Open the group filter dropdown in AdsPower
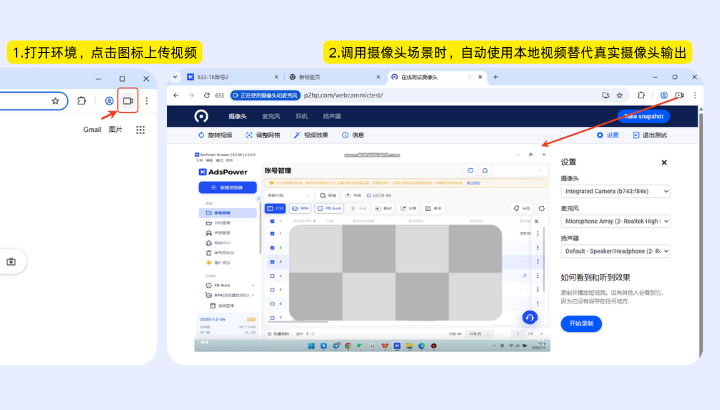This screenshot has width=720, height=410. pos(289,196)
